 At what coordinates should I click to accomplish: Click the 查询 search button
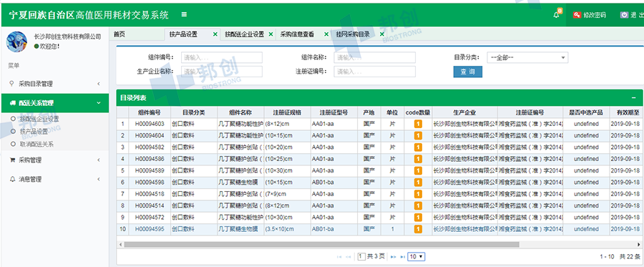click(x=468, y=72)
